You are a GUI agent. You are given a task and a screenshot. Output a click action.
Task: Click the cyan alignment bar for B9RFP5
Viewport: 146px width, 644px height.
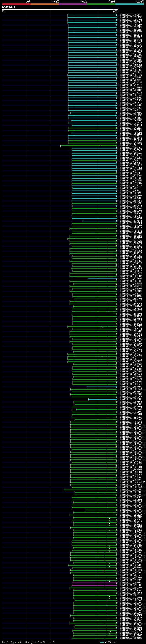pyautogui.click(x=102, y=387)
